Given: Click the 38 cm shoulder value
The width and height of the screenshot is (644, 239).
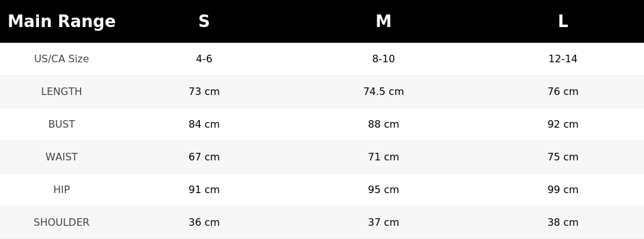Looking at the screenshot, I should click(563, 222).
